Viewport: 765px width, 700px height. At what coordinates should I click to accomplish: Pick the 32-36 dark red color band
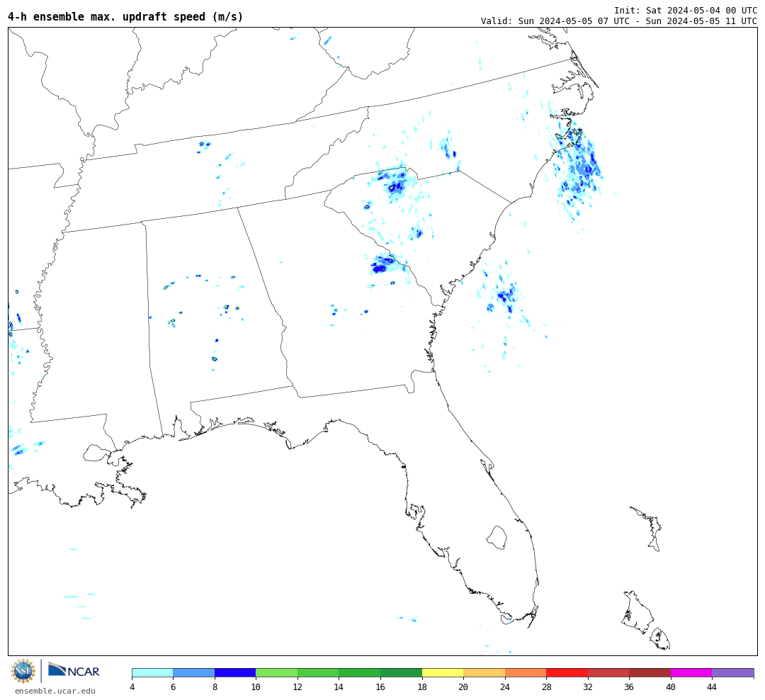click(608, 672)
